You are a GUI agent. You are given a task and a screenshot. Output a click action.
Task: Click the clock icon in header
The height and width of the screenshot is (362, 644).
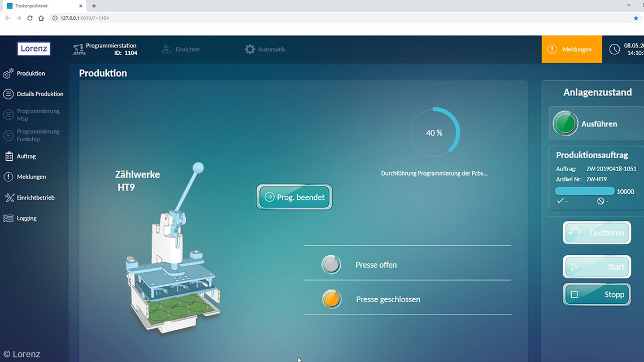[x=614, y=50]
